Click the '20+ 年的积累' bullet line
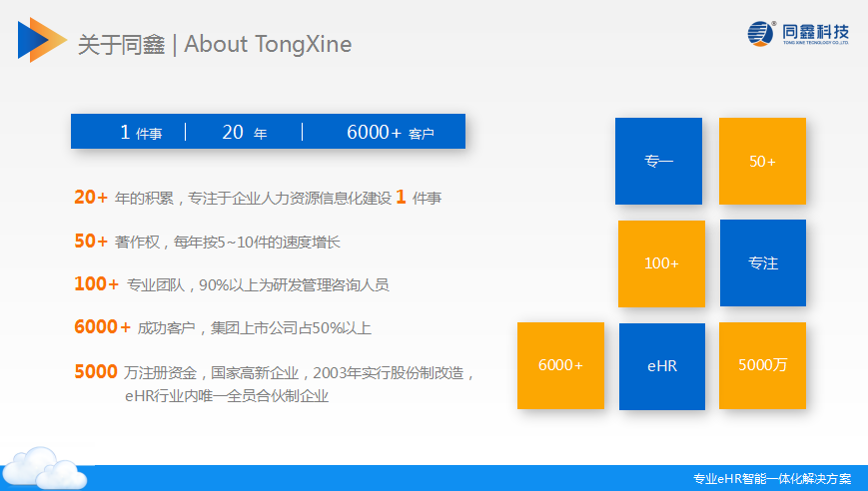 258,198
